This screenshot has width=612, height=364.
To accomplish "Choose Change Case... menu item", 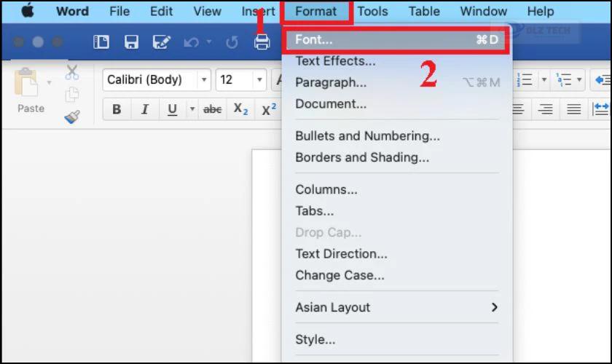I will [396, 275].
